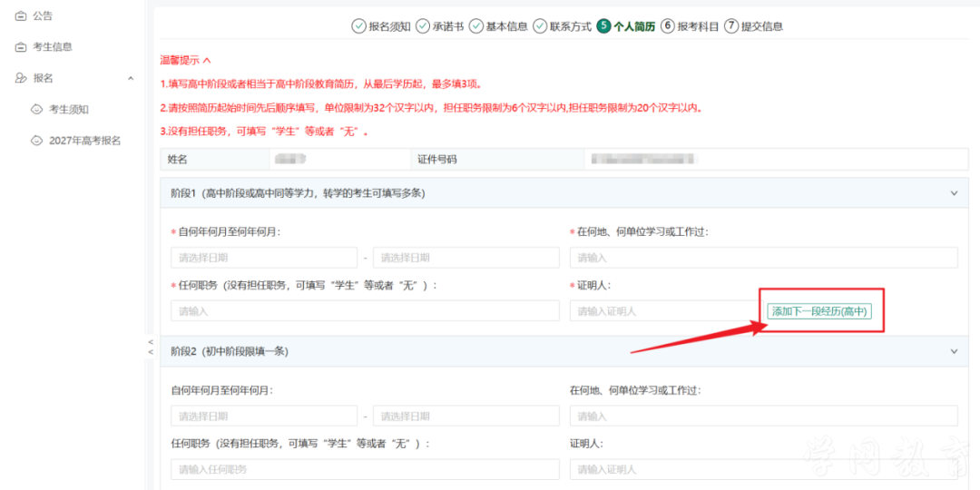The height and width of the screenshot is (490, 980).
Task: Collapse the 温馨提示 tips caret
Action: click(207, 61)
